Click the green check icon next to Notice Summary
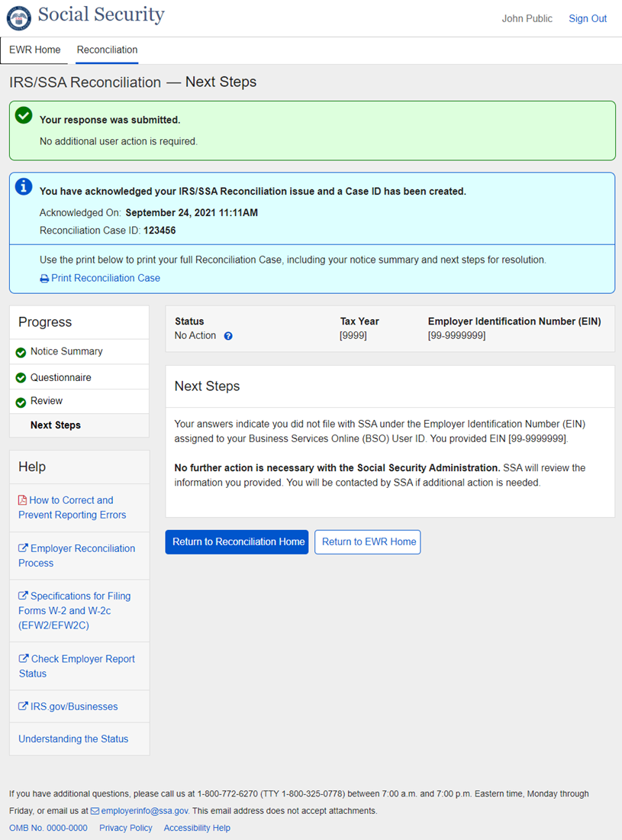 21,353
